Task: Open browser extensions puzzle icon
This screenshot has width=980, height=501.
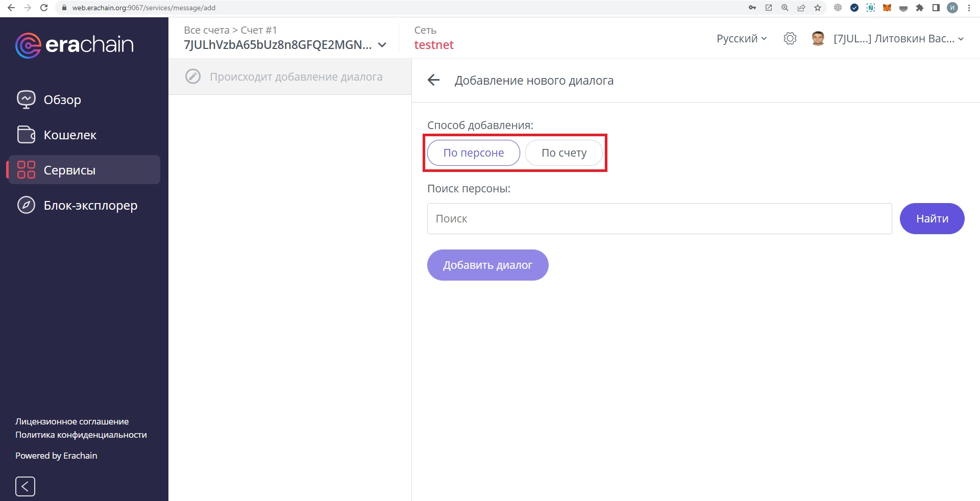Action: point(920,8)
